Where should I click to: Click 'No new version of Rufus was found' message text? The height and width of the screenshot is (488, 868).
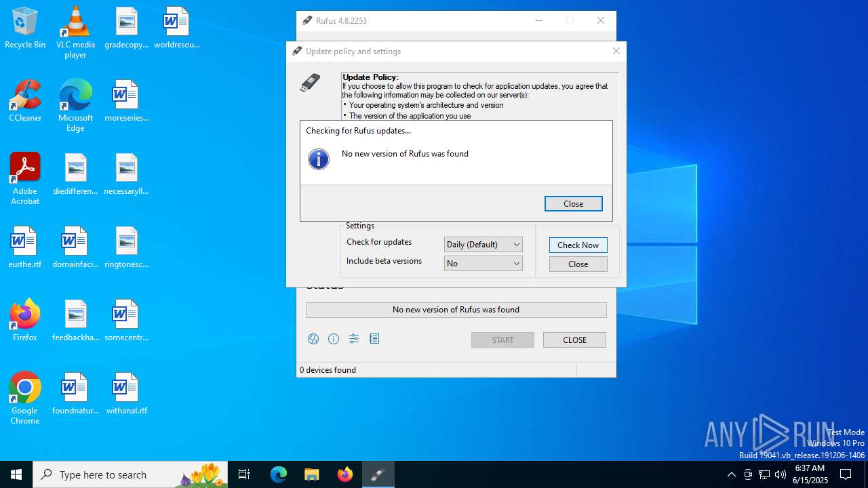point(405,154)
